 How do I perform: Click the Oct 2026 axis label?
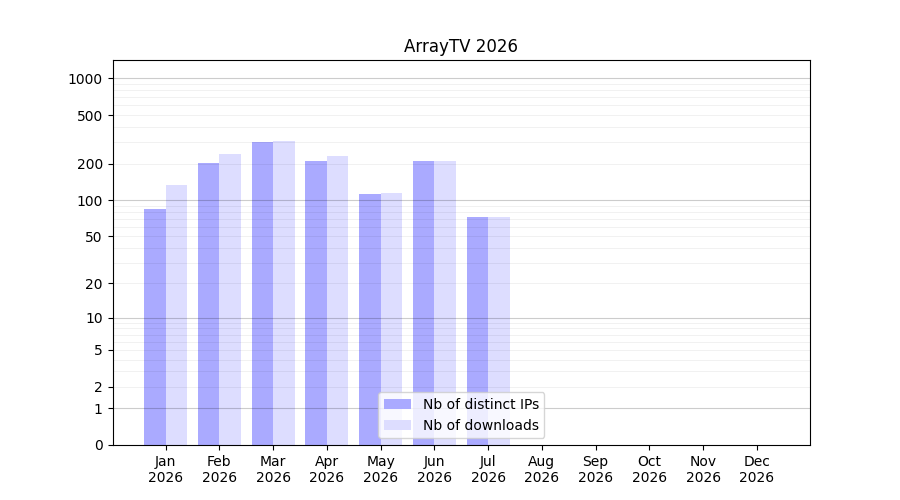649,469
